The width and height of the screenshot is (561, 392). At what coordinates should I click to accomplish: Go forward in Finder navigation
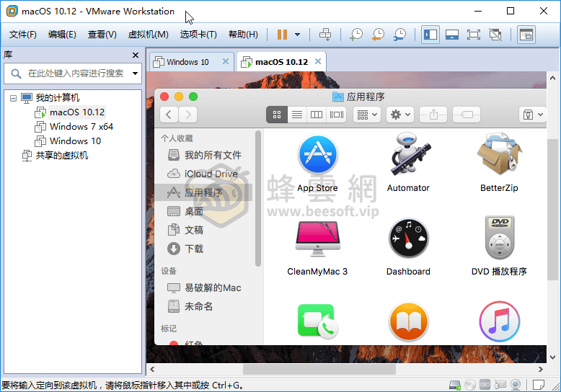[188, 115]
